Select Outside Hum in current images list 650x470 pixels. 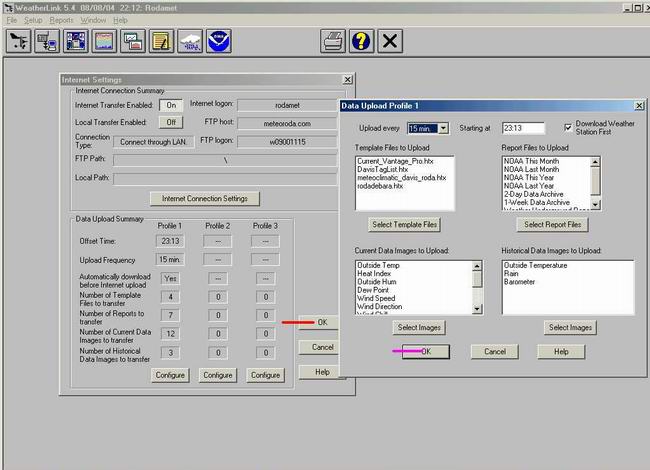pos(377,282)
